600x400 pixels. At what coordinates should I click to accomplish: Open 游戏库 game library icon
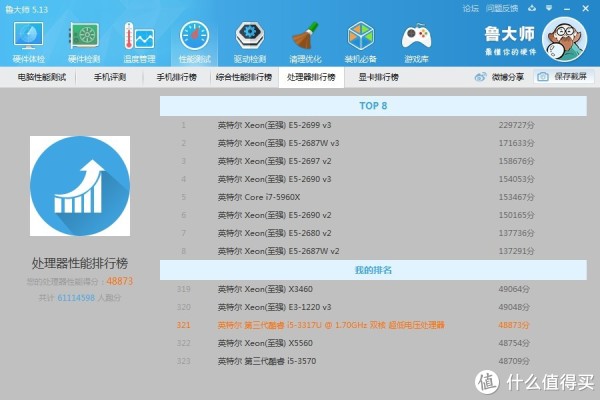click(416, 42)
